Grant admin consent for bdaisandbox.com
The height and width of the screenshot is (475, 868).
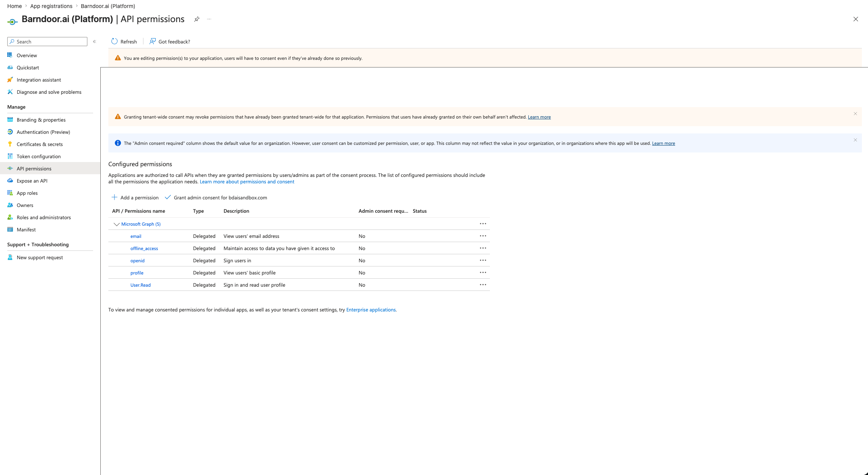click(x=216, y=197)
